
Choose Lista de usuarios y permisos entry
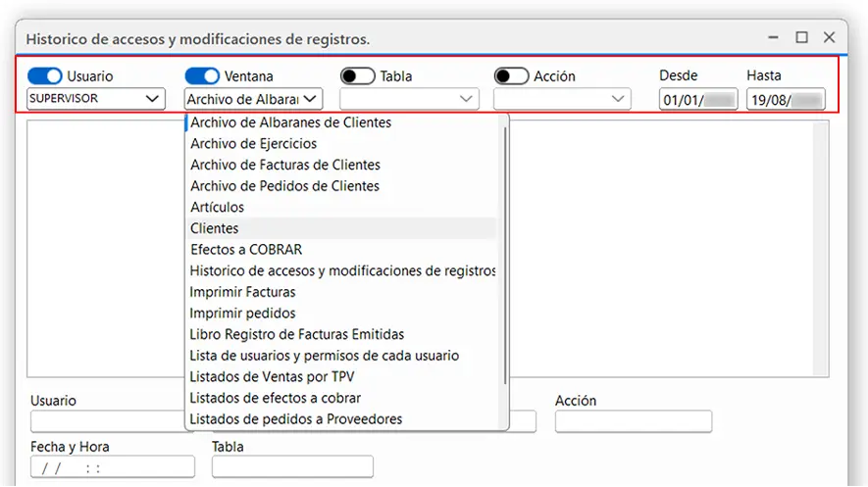tap(342, 356)
